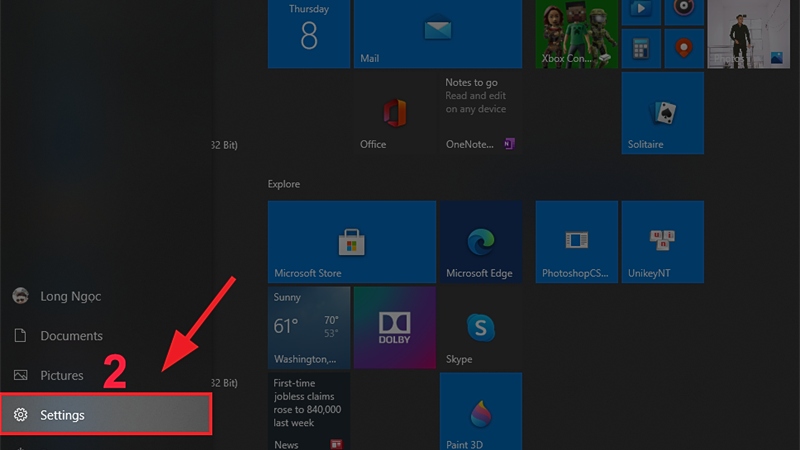The height and width of the screenshot is (450, 800).
Task: Launch Microsoft Edge tile
Action: [x=481, y=242]
